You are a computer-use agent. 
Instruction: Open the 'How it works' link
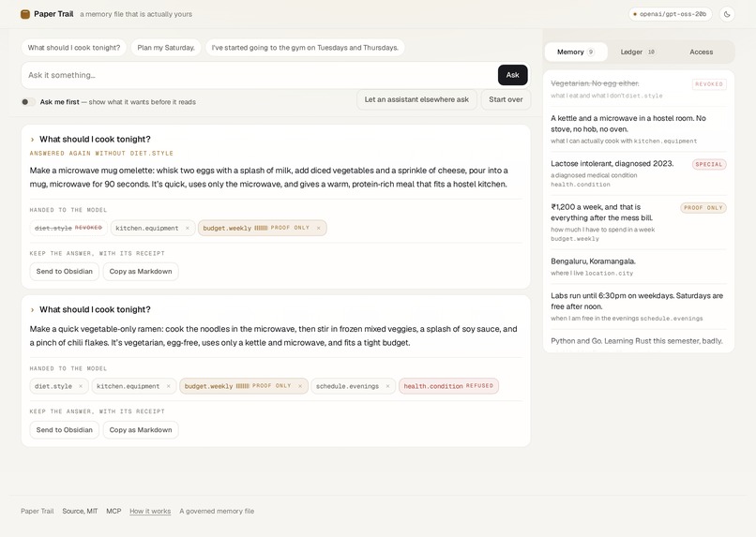(x=150, y=512)
